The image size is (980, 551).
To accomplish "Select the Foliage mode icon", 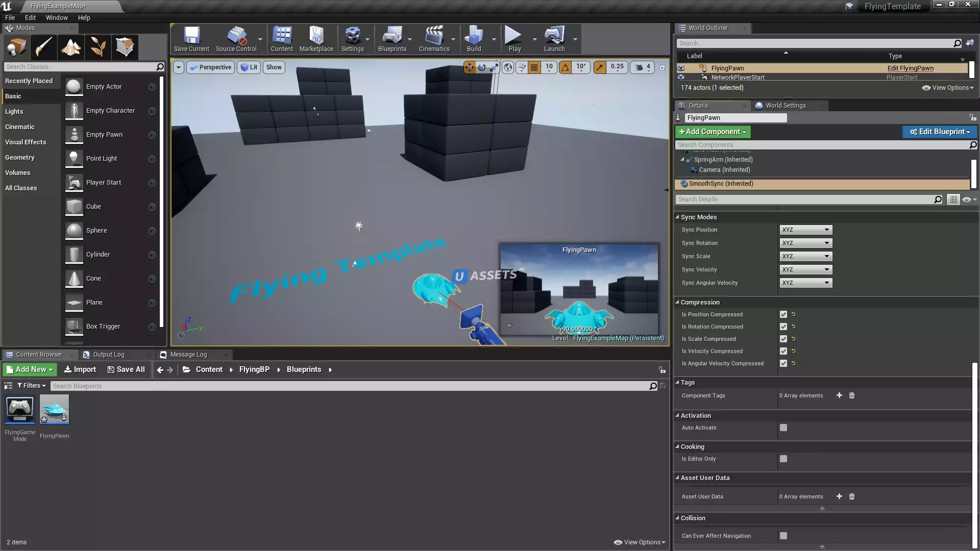I will point(97,47).
